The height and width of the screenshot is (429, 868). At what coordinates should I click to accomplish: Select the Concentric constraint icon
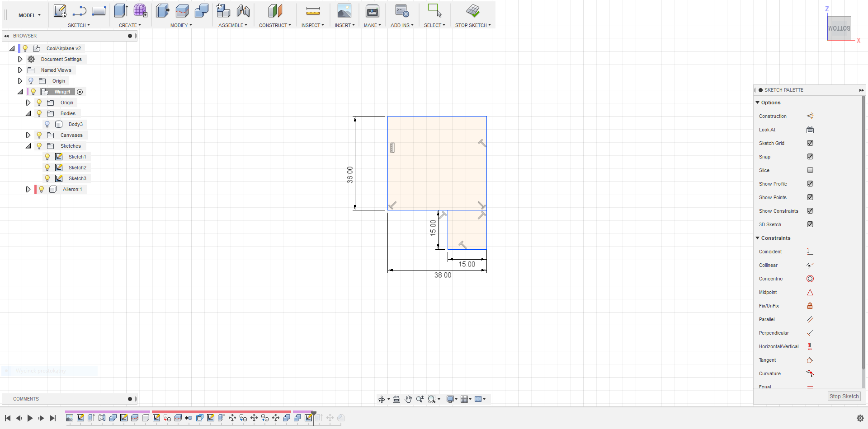click(x=810, y=279)
